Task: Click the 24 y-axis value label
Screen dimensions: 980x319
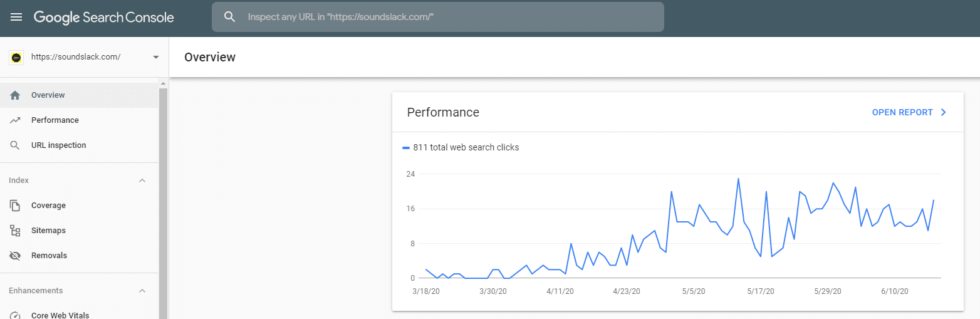Action: (x=411, y=174)
